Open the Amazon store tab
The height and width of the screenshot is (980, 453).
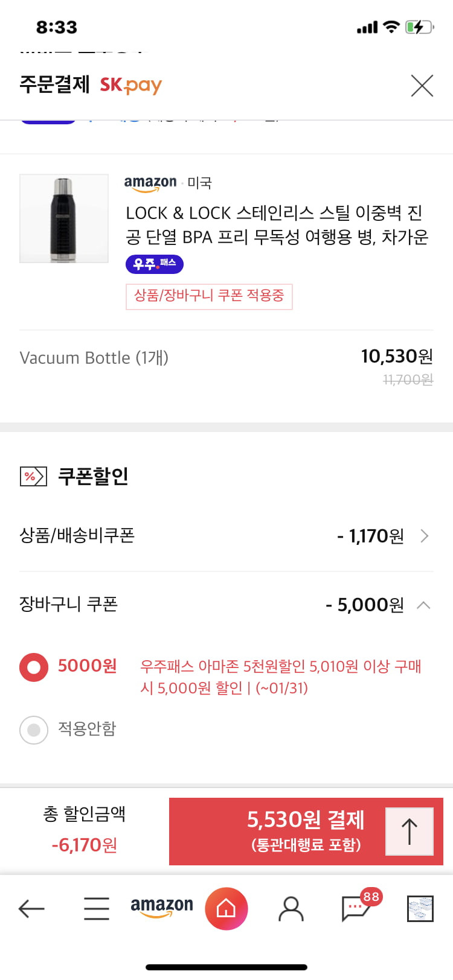pos(162,908)
